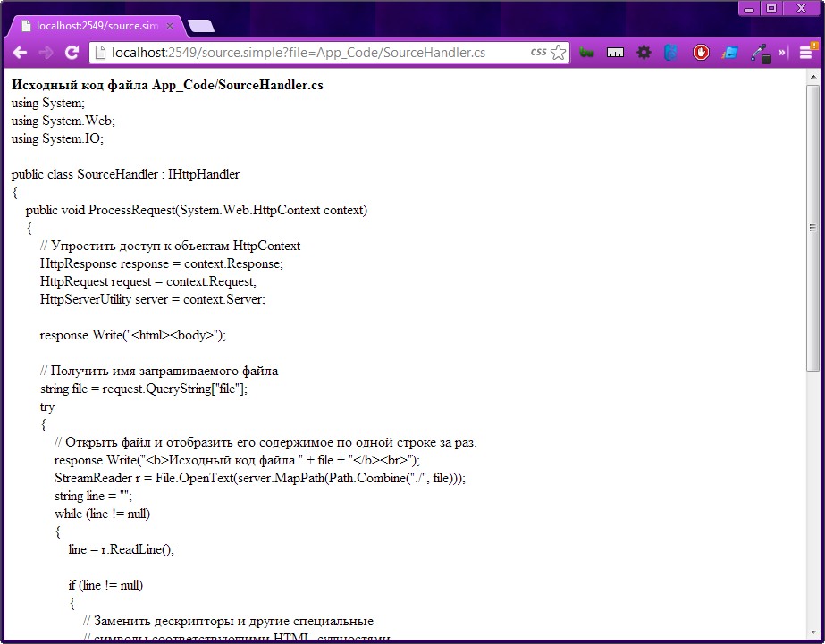Reload the current page

click(x=72, y=53)
